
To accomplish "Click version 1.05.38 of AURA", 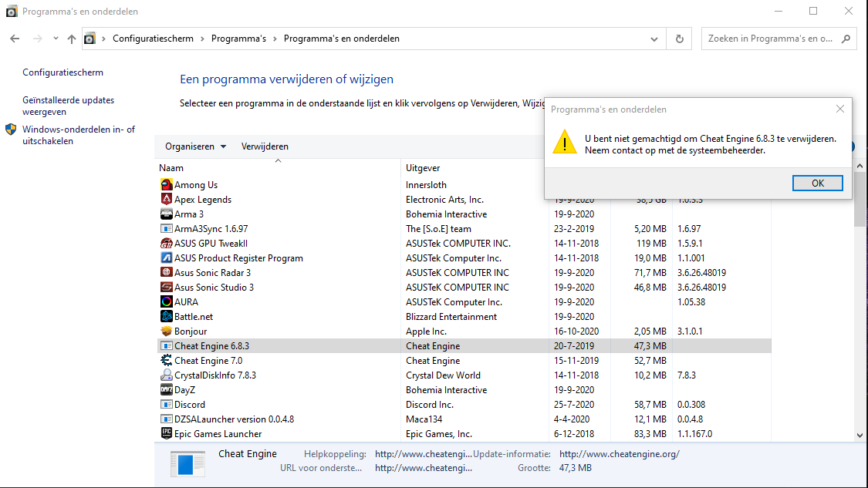I will [691, 302].
